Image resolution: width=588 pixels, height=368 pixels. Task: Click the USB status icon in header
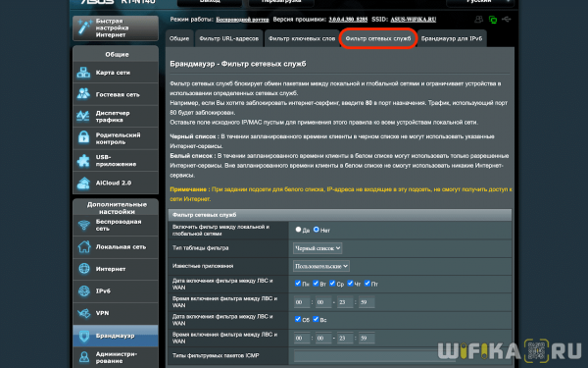pos(507,19)
